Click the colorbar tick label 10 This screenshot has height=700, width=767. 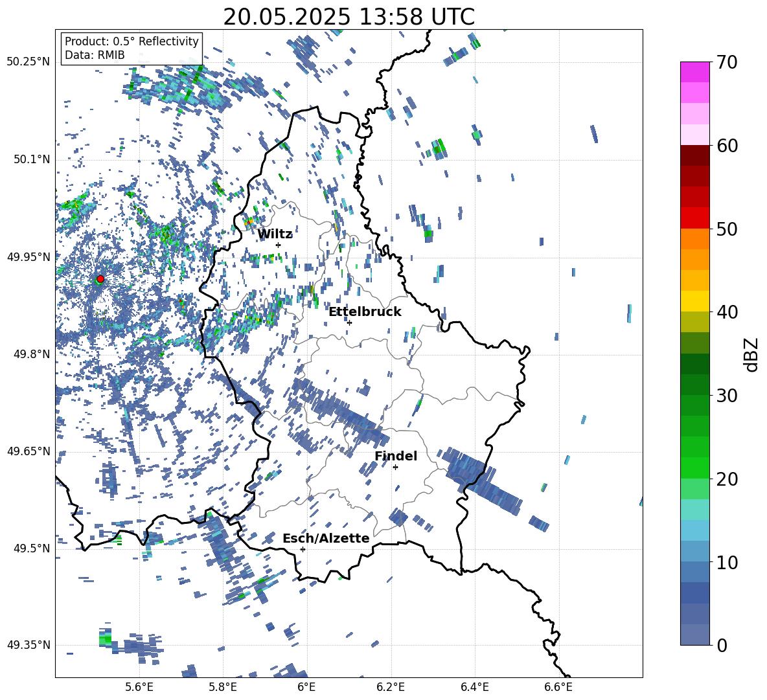click(x=727, y=562)
